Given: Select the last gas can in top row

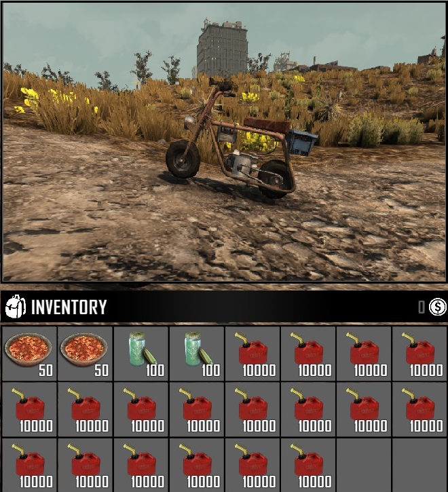Looking at the screenshot, I should click(419, 354).
